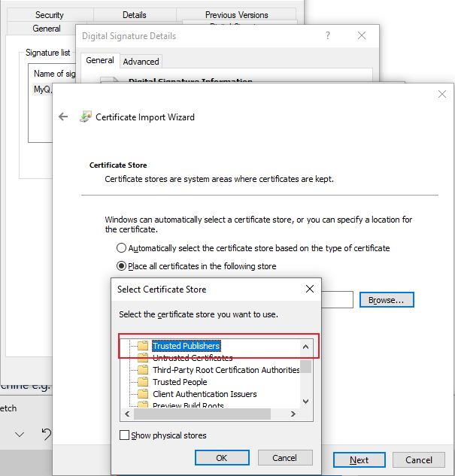Click the Third-Party Root Certification Authorities folder icon
455x476 pixels.
[143, 370]
